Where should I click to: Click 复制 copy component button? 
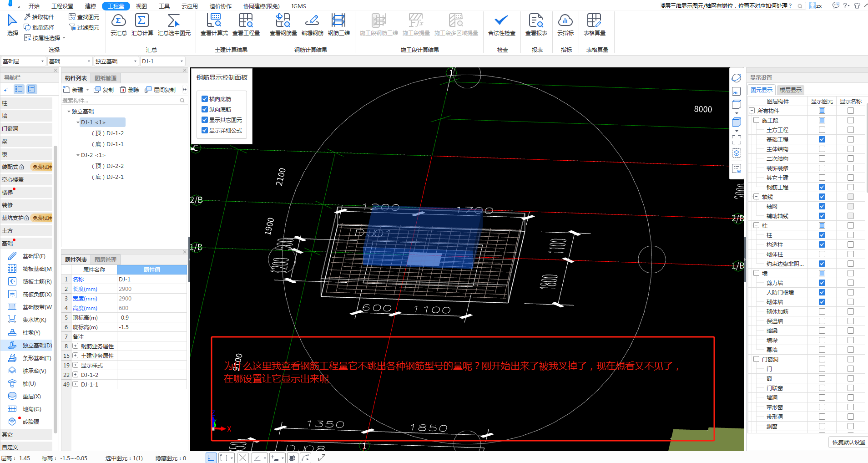(104, 90)
